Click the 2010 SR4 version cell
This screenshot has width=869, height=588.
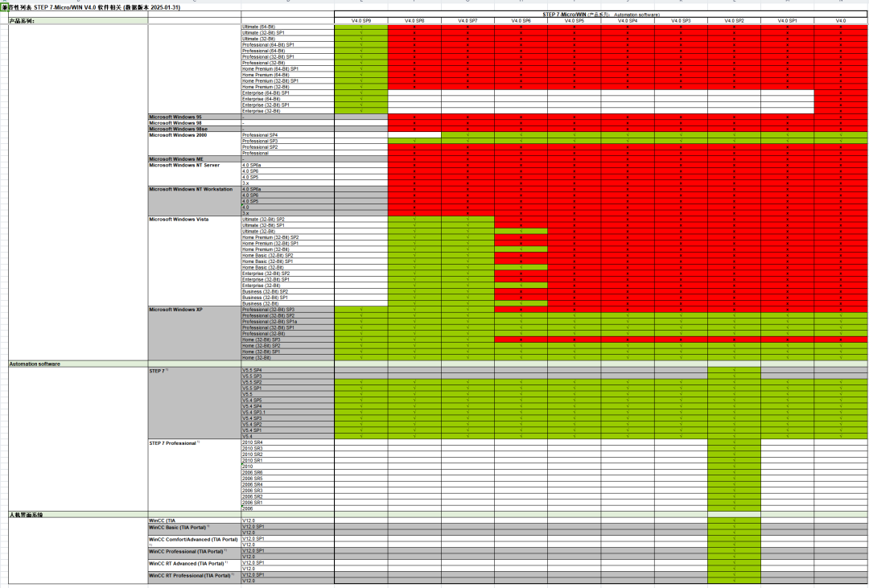coord(287,442)
